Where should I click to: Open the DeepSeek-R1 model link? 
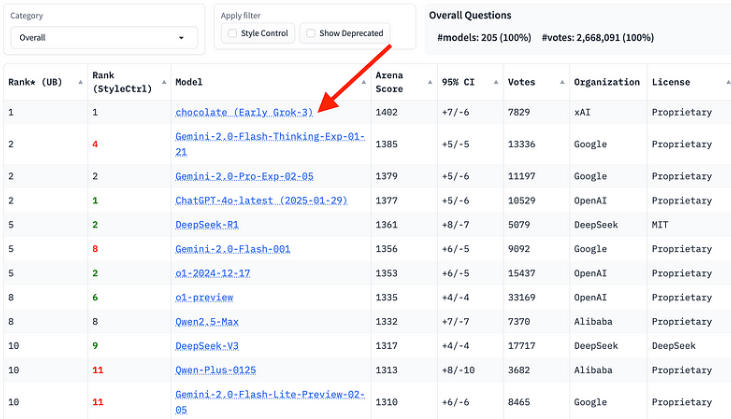click(207, 225)
